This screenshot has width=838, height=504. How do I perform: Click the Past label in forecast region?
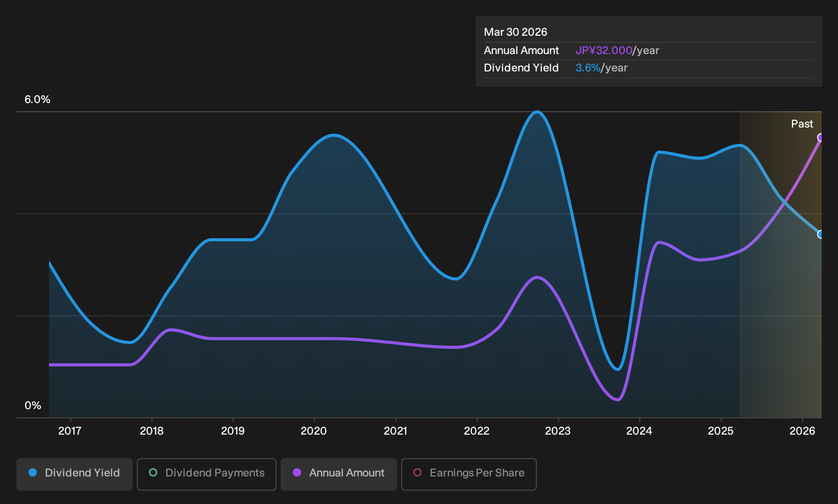tap(802, 124)
